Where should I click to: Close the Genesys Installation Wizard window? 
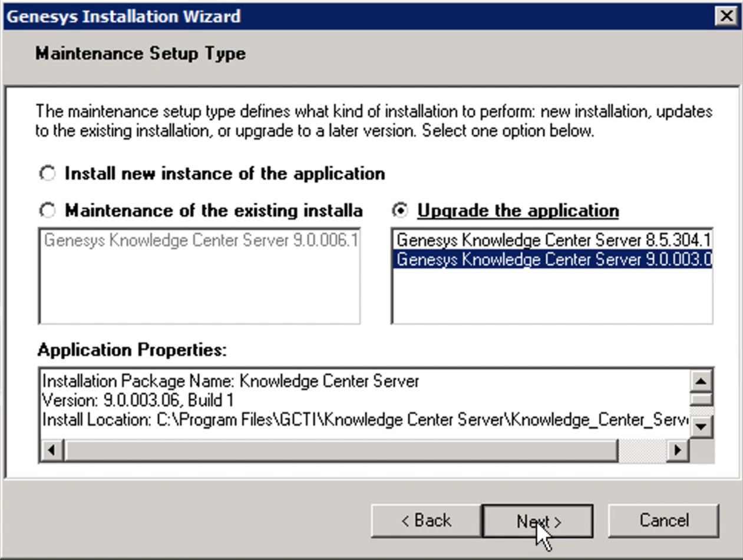(x=728, y=16)
